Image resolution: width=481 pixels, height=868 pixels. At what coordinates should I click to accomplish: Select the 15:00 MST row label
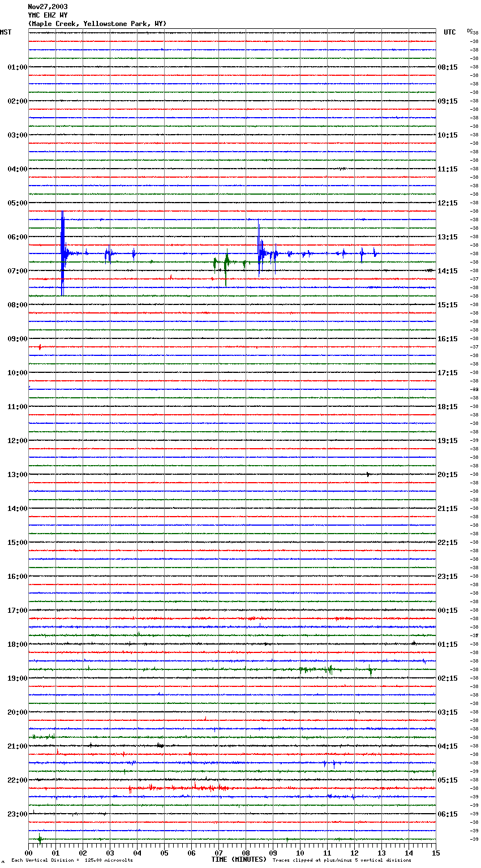(x=18, y=543)
